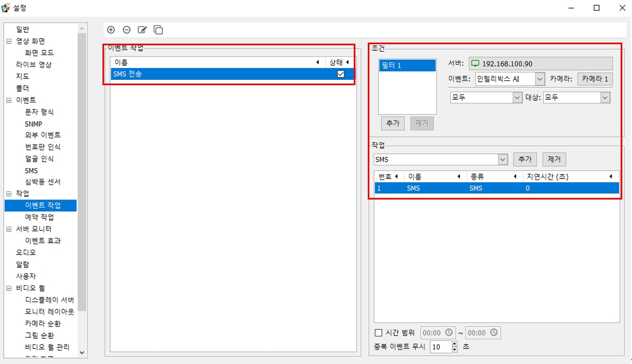Enable the 시간 범위 checkbox
The width and height of the screenshot is (632, 364).
[379, 333]
